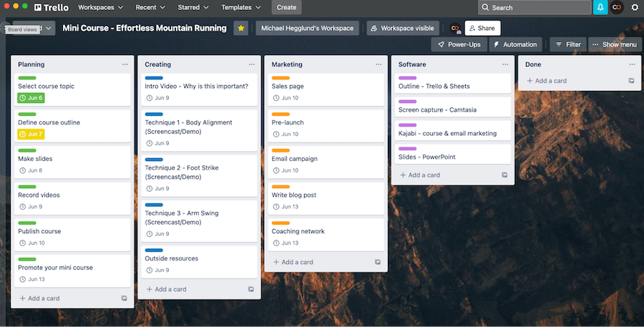Click template icon in Planning list footer
644x327 pixels.
coord(124,298)
